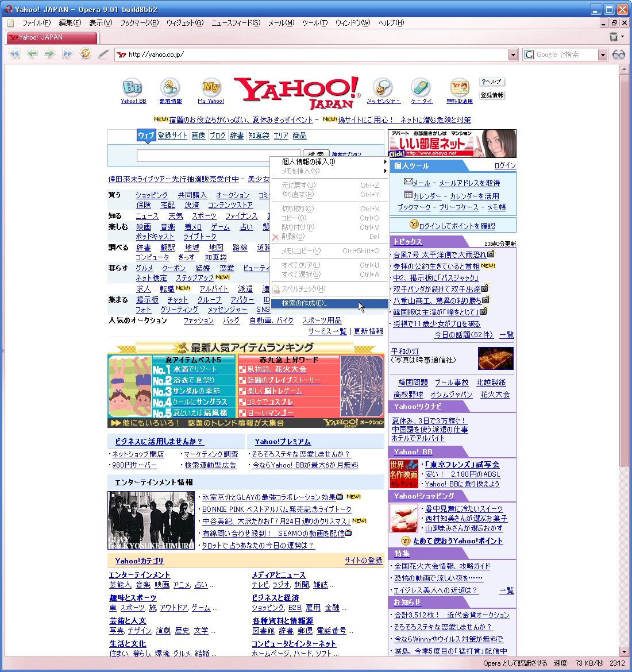Open the サービス一覧 link
This screenshot has width=632, height=672.
click(327, 331)
